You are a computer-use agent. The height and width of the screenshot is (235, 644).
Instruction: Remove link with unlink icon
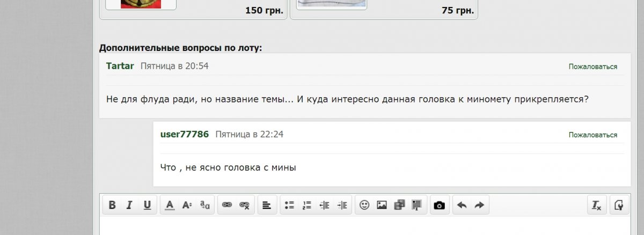245,205
